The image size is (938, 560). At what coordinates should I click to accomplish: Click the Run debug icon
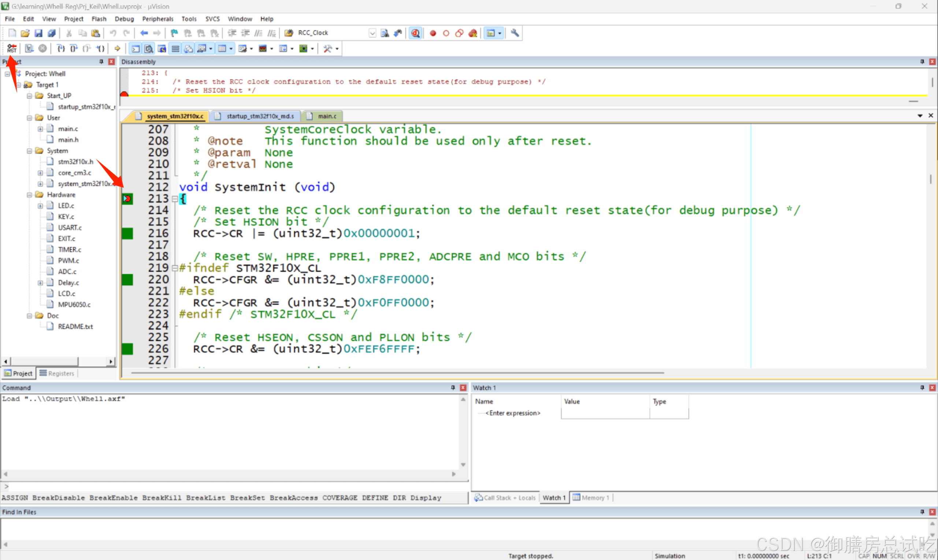click(x=29, y=48)
